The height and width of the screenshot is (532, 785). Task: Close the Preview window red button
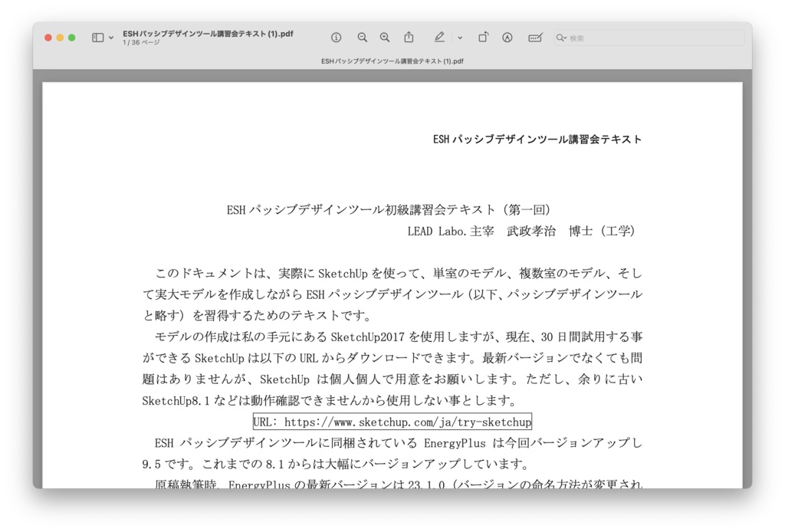[x=48, y=38]
